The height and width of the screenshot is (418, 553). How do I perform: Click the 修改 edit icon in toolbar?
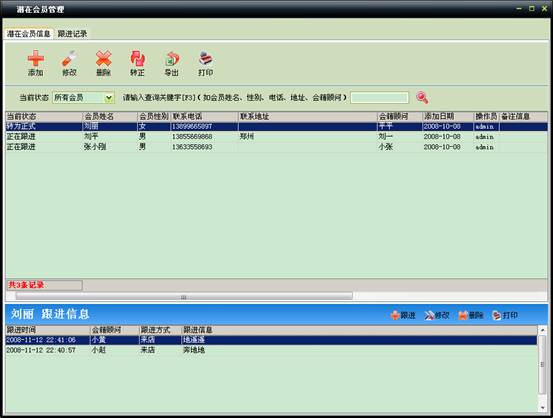pos(69,59)
